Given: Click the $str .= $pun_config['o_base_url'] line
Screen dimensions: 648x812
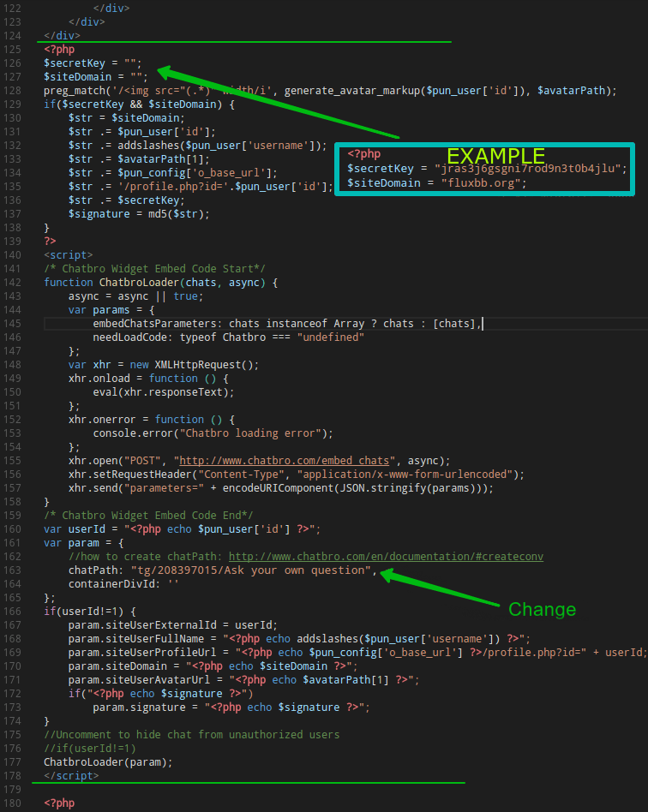Looking at the screenshot, I should (172, 173).
